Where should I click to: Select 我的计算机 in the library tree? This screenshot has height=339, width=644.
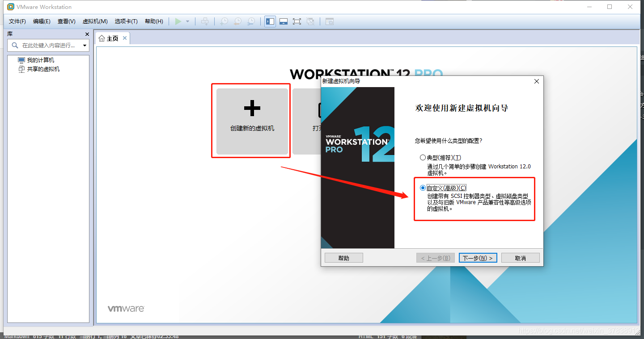[41, 60]
